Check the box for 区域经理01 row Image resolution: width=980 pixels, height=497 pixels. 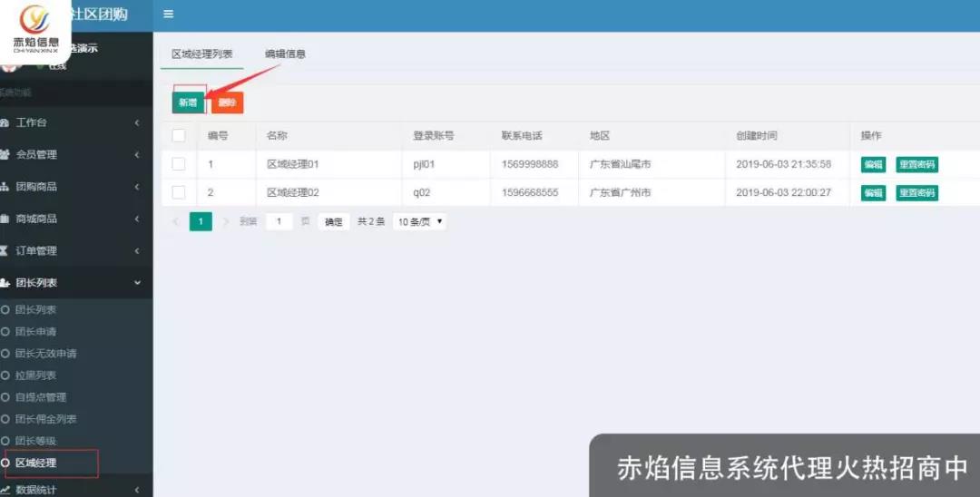(x=179, y=164)
